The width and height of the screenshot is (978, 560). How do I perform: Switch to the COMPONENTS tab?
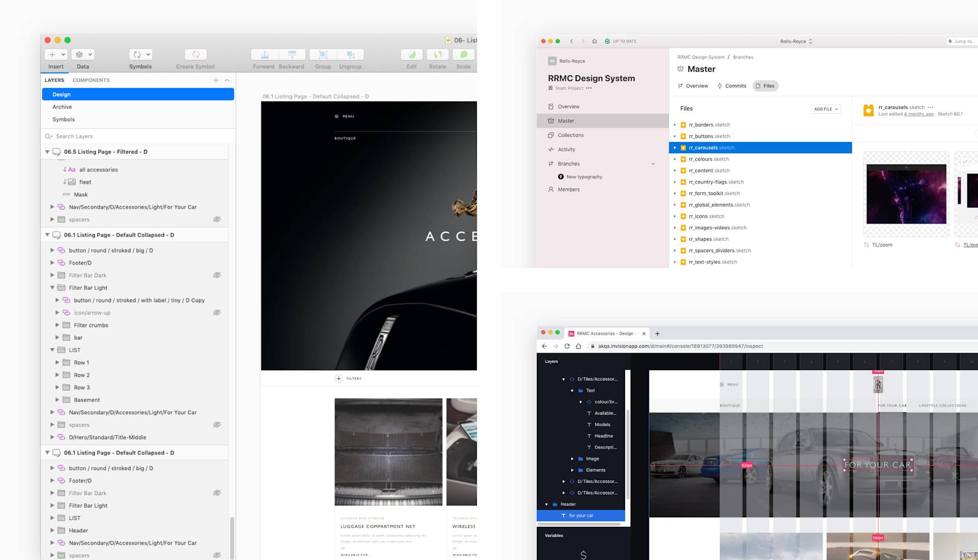(x=91, y=80)
